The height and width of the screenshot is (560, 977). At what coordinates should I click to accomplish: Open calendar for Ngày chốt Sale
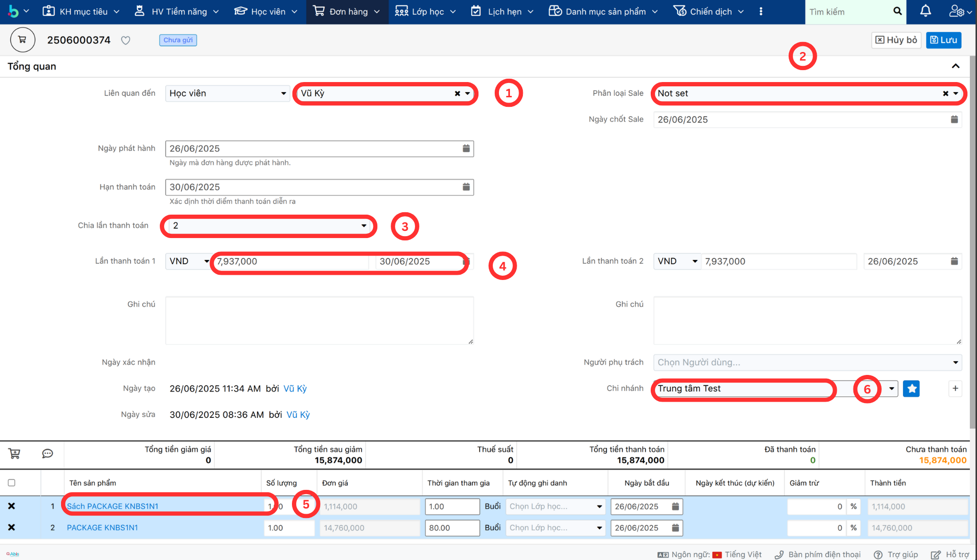[954, 119]
